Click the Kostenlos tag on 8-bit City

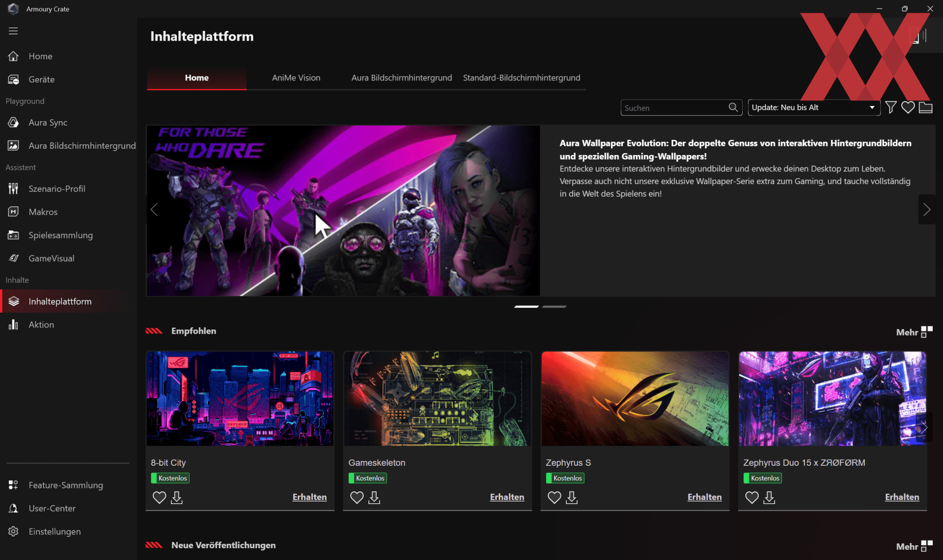pos(170,478)
